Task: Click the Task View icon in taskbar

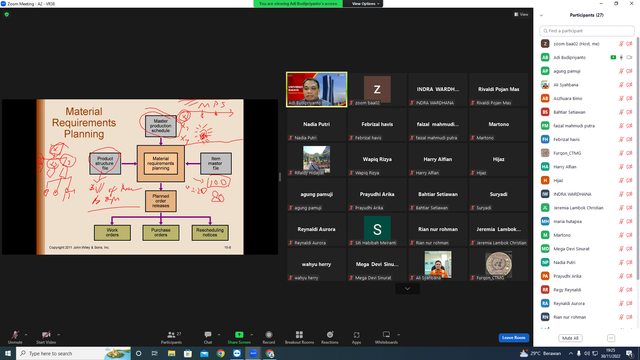Action: tap(155, 353)
